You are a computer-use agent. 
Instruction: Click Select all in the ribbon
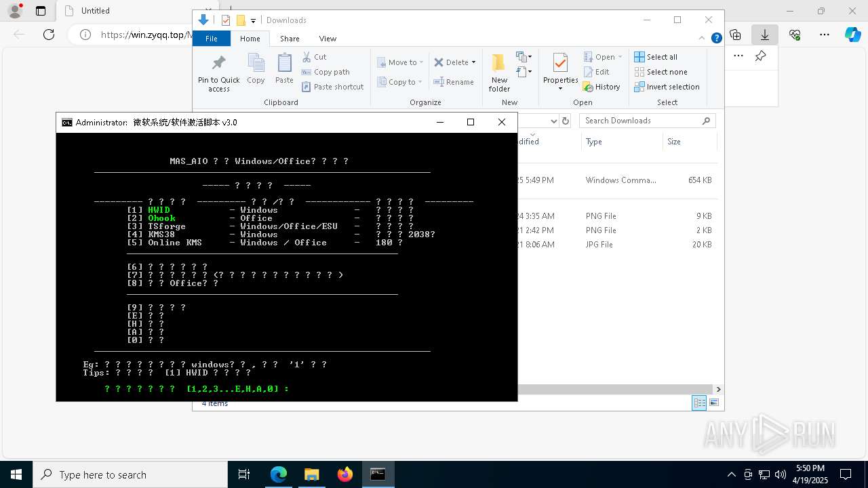pos(656,57)
